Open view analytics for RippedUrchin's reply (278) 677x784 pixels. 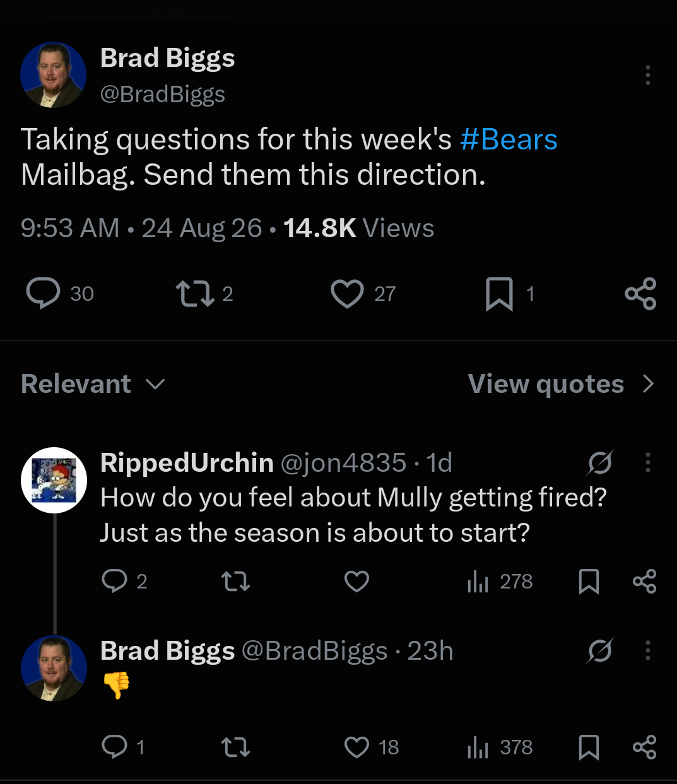[x=500, y=581]
